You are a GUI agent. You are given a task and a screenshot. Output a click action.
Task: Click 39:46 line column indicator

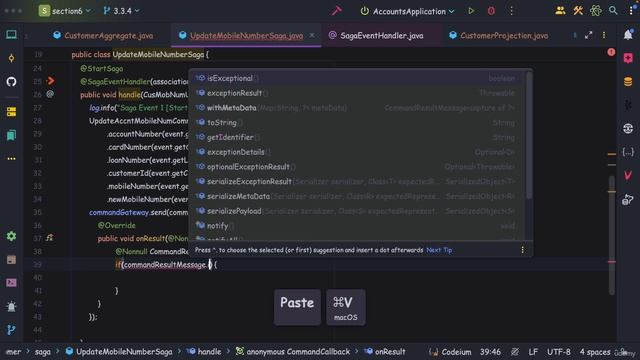[x=490, y=351]
